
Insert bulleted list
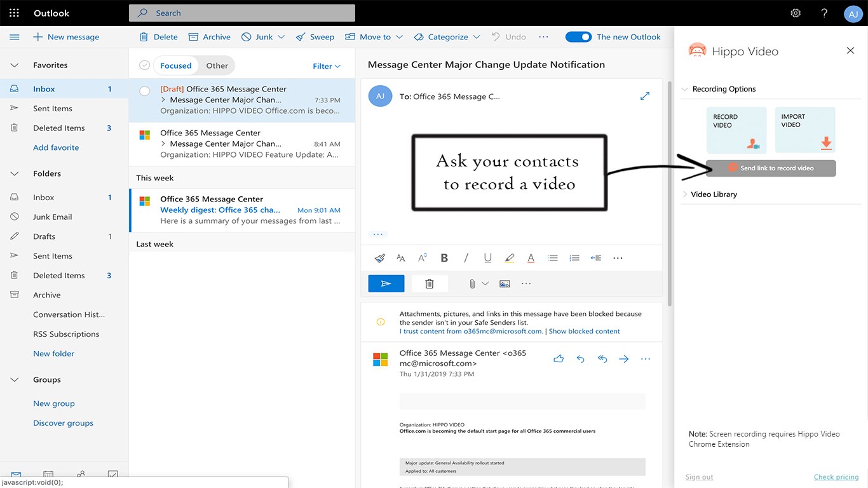[x=553, y=258]
